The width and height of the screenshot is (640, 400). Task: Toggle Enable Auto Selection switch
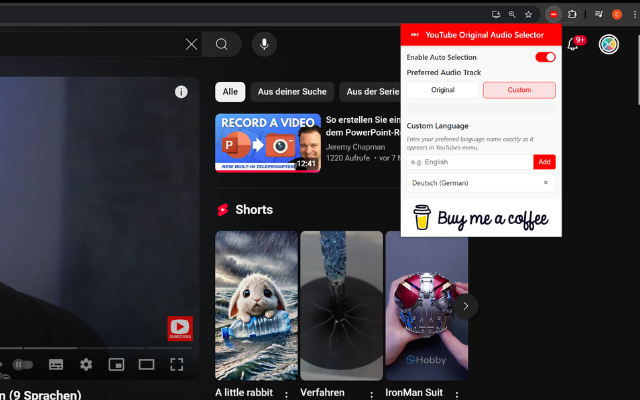tap(545, 57)
